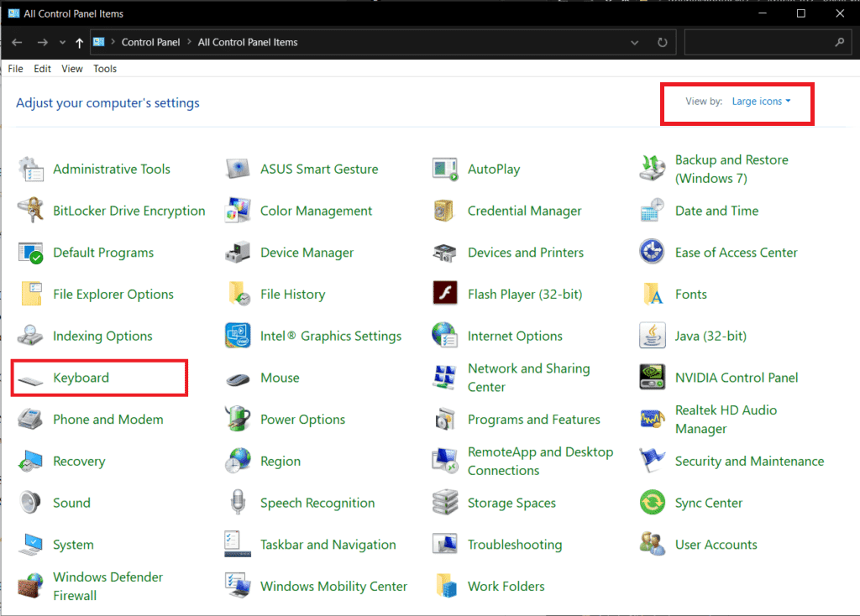Expand the View by Large icons dropdown
This screenshot has width=860, height=616.
(x=761, y=102)
